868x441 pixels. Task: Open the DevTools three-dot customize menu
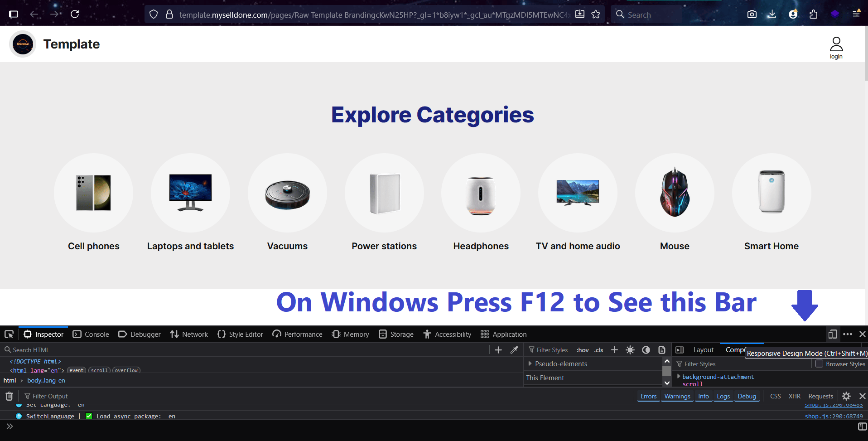pyautogui.click(x=848, y=334)
